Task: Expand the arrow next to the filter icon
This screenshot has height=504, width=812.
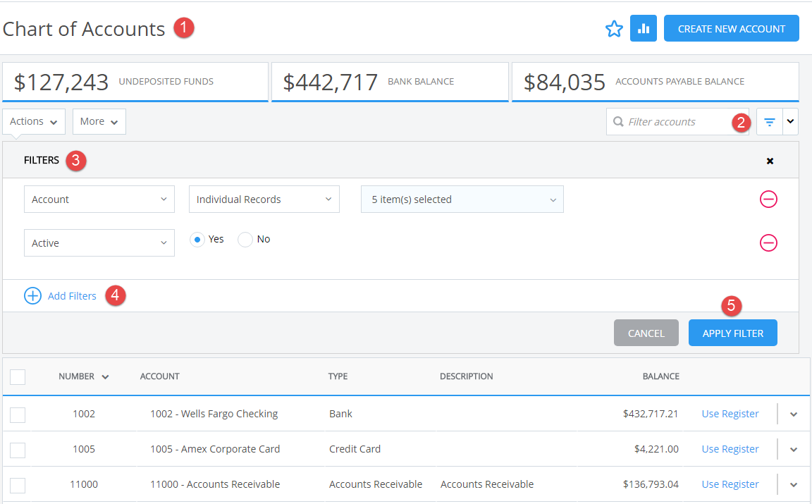Action: pyautogui.click(x=790, y=122)
